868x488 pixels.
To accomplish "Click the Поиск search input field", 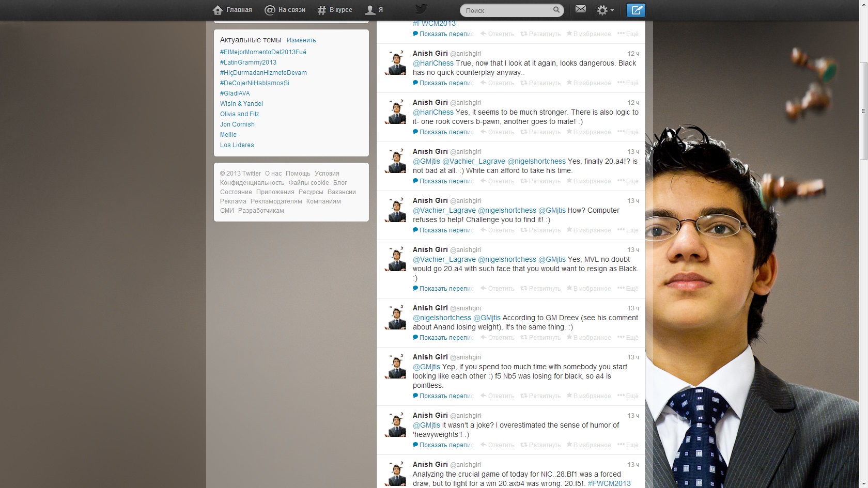I will (506, 10).
